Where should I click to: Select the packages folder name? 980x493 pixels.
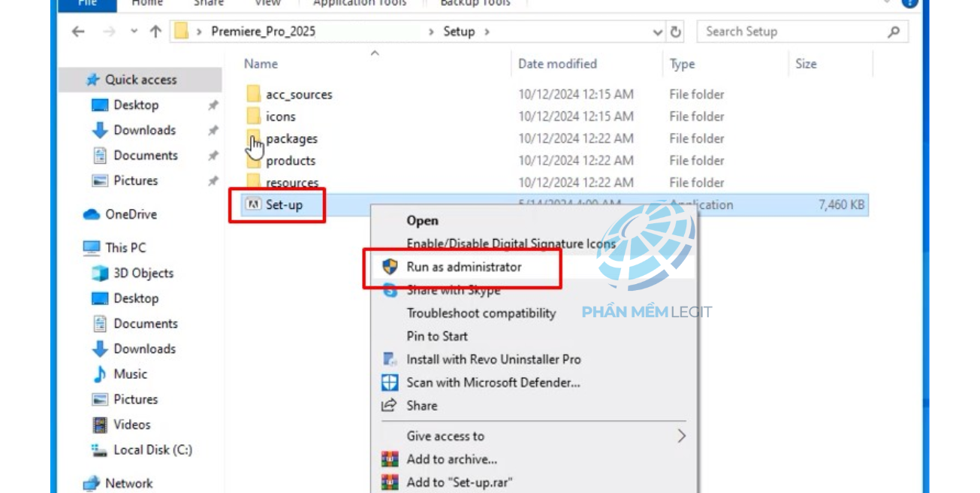291,139
